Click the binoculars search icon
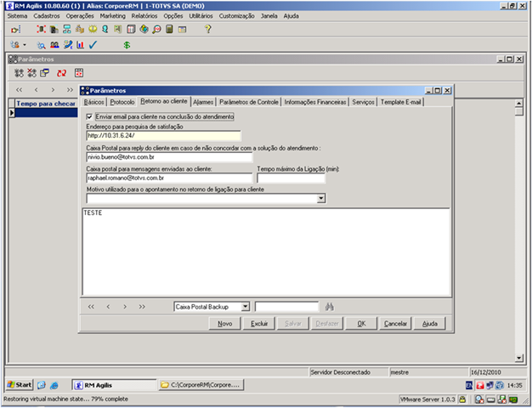This screenshot has width=532, height=408. pyautogui.click(x=330, y=307)
